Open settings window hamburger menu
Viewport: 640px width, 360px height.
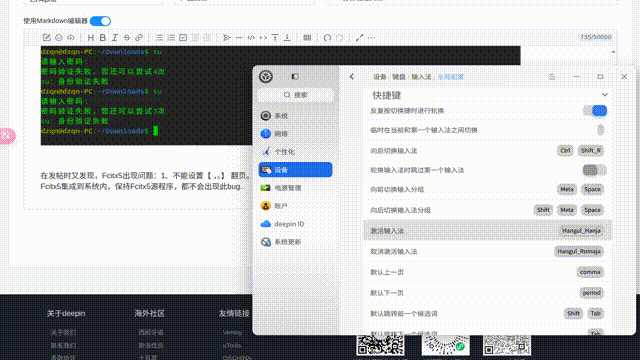click(552, 76)
